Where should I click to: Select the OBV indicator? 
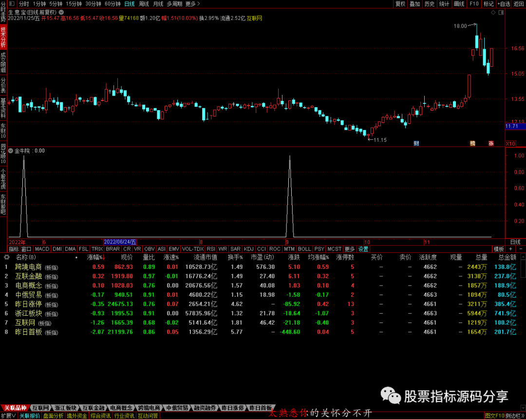[150, 249]
